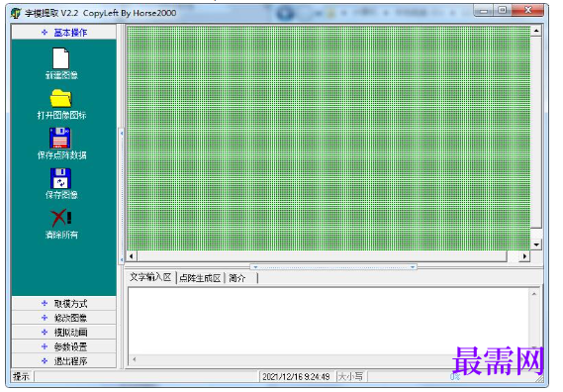
Task: Open image via 打开图像图标 folder icon
Action: coord(60,98)
